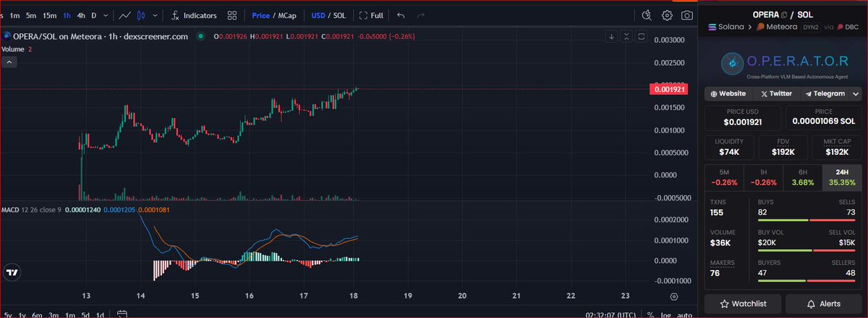Toggle Full screen chart mode
This screenshot has width=868, height=318.
tap(372, 15)
